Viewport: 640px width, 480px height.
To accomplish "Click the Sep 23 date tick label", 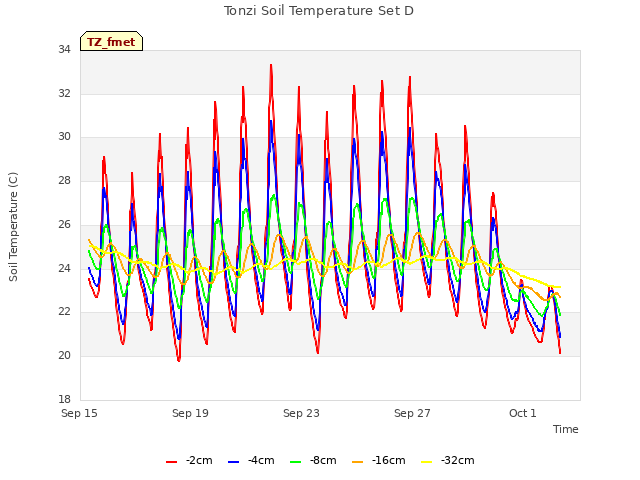I will (301, 413).
